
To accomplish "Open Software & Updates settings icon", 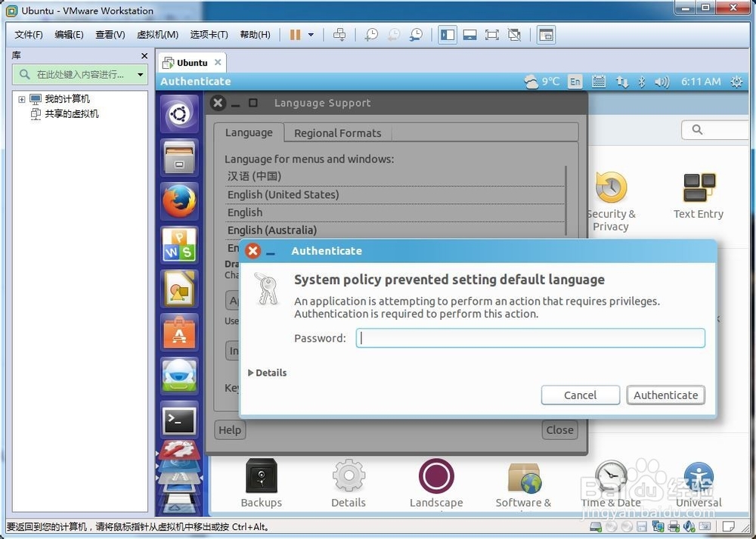I will click(524, 485).
